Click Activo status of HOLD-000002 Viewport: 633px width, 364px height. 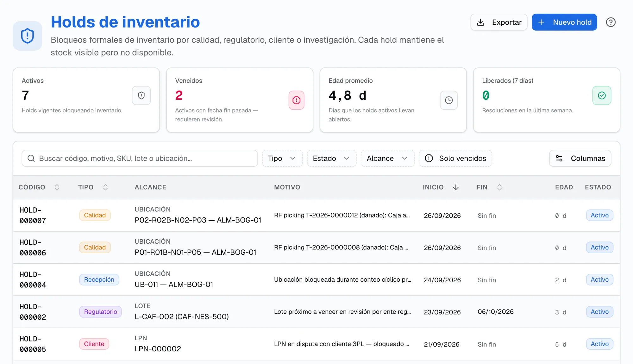tap(599, 312)
